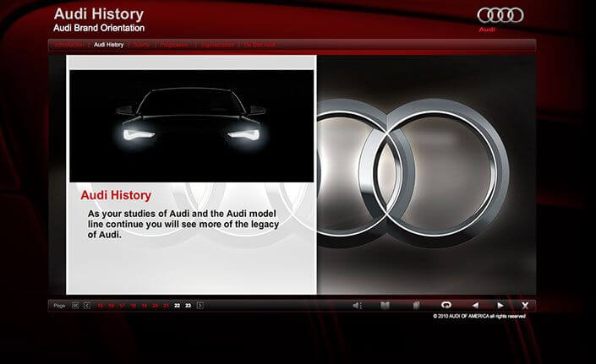The width and height of the screenshot is (596, 364).
Task: Click the Audi Brand Orientation subtitle
Action: (x=99, y=28)
